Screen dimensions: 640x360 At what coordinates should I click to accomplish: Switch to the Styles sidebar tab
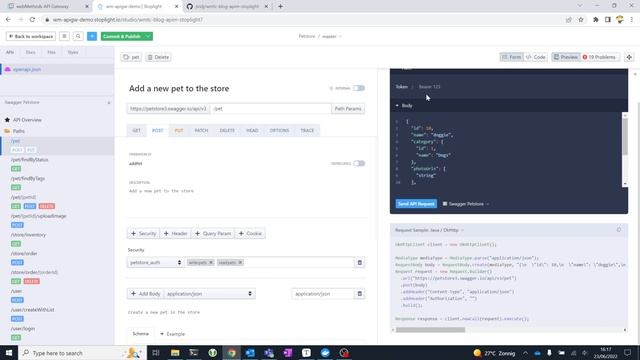tap(73, 52)
